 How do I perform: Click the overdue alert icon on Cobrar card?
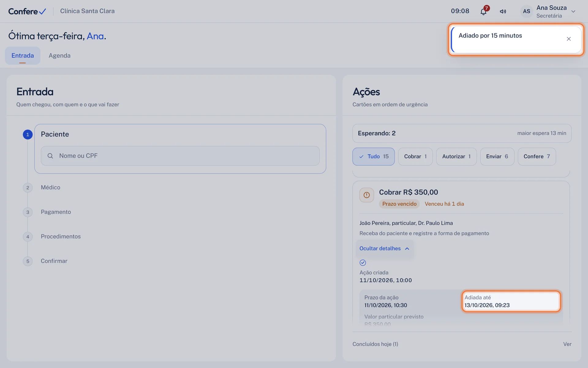point(367,195)
